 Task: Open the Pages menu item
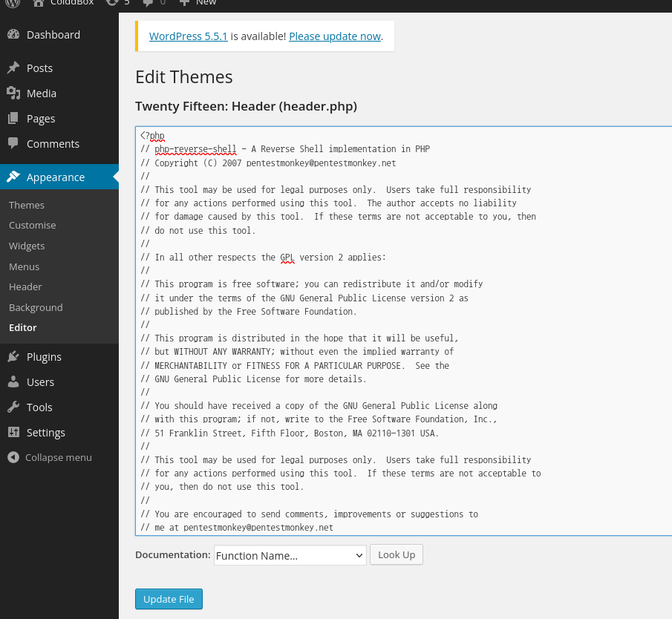[59, 119]
